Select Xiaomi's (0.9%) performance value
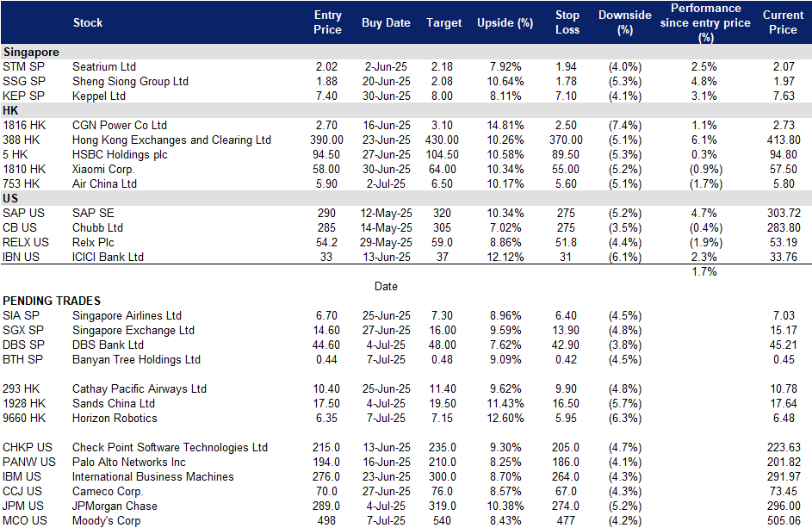 (x=705, y=170)
